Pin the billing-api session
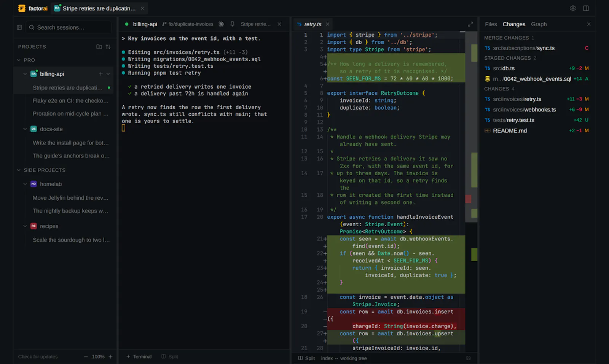The width and height of the screenshot is (609, 364). (232, 24)
